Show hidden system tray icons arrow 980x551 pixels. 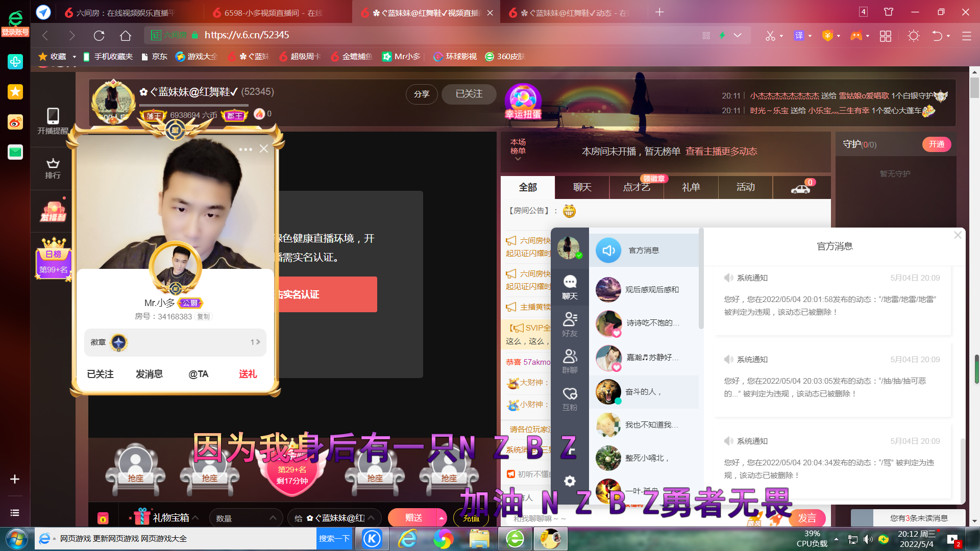(836, 539)
